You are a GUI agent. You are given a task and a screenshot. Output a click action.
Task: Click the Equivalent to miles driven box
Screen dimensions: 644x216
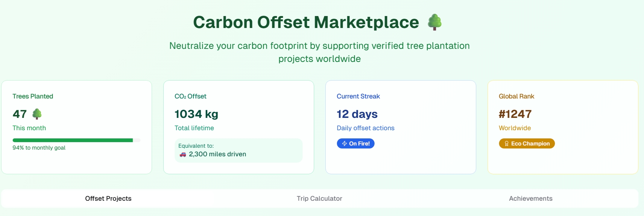click(239, 150)
